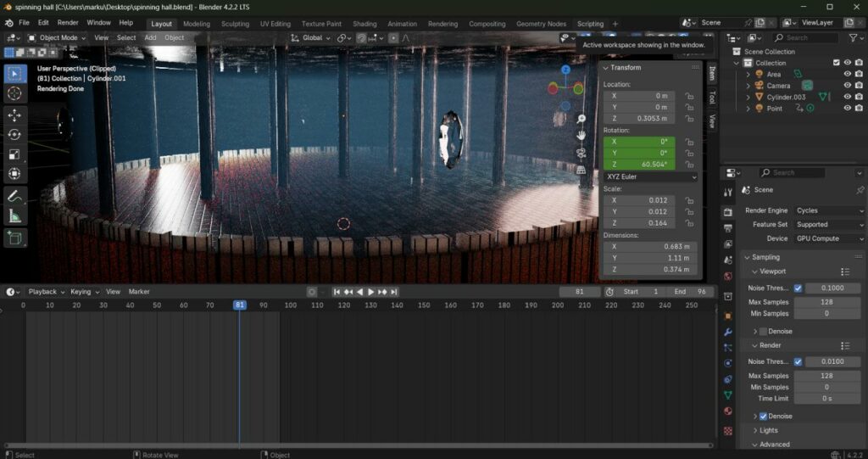Viewport: 868px width, 459px height.
Task: Open the Feature Set Supported dropdown
Action: click(x=830, y=225)
